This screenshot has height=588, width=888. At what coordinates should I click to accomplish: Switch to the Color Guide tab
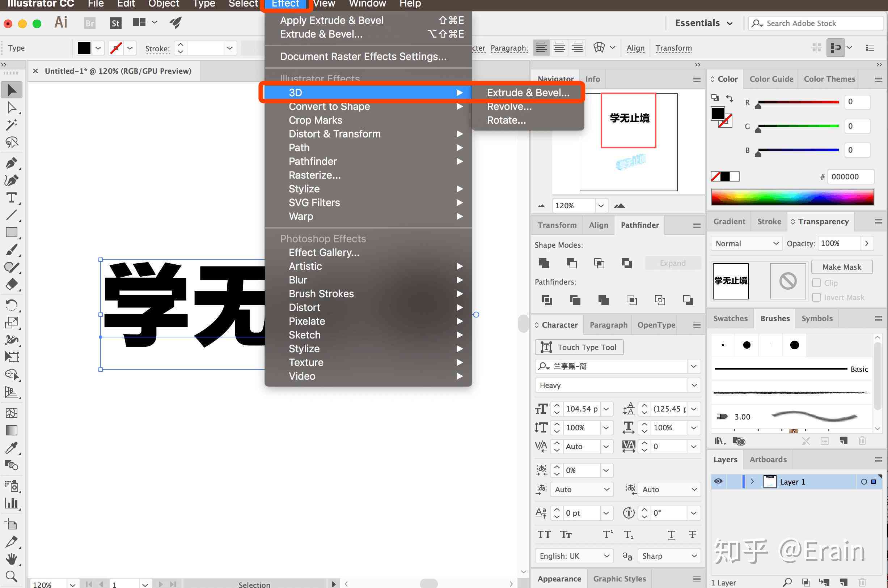click(771, 79)
